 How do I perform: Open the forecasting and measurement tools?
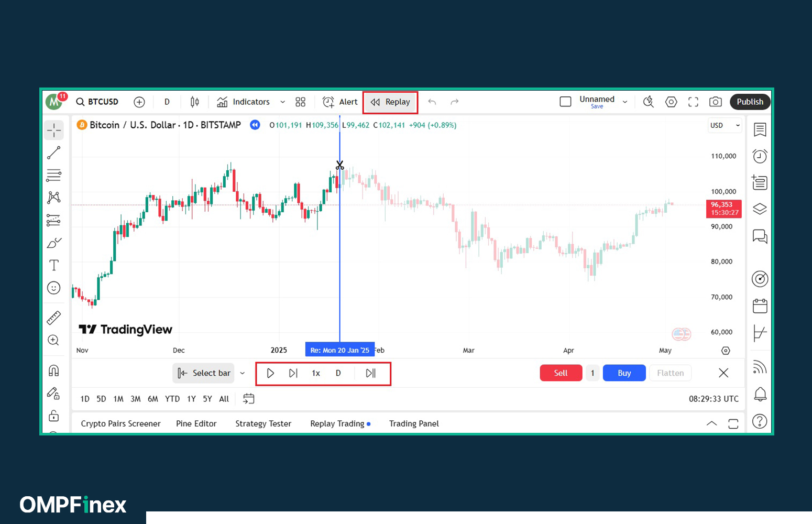click(x=54, y=220)
